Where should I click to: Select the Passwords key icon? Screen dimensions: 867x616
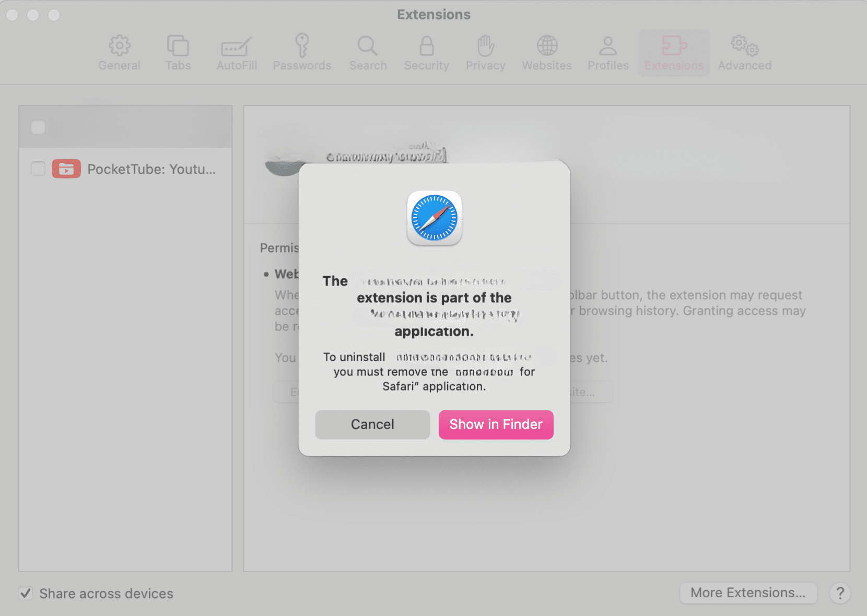302,52
